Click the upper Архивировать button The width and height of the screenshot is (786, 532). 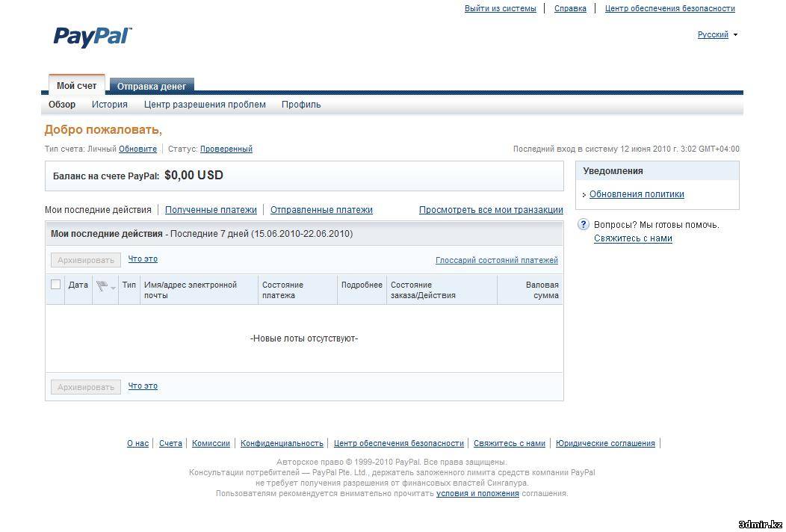tap(86, 260)
